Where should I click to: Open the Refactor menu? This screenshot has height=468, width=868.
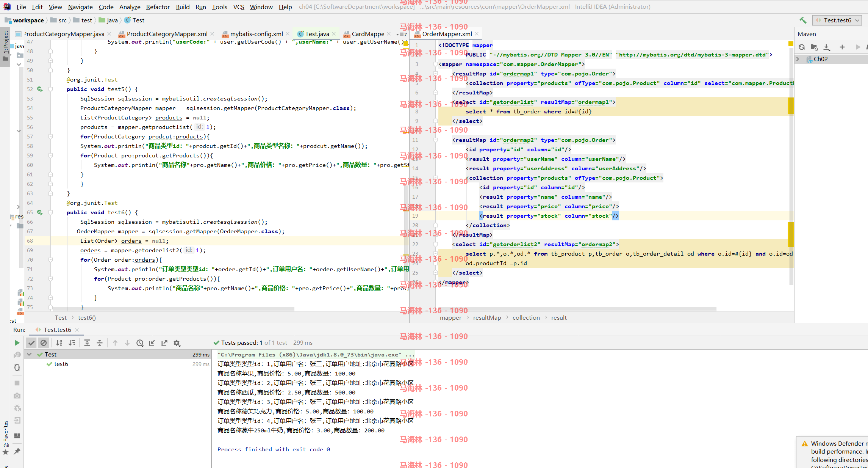click(158, 7)
